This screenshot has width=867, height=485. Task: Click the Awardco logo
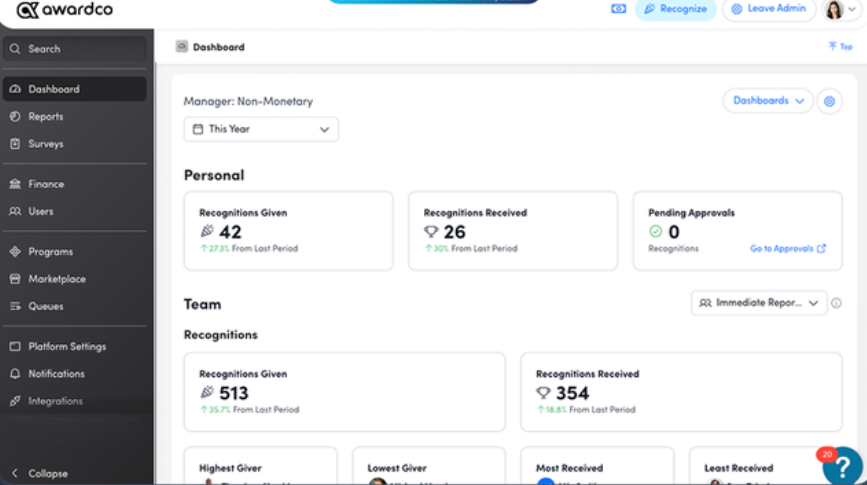pos(65,9)
